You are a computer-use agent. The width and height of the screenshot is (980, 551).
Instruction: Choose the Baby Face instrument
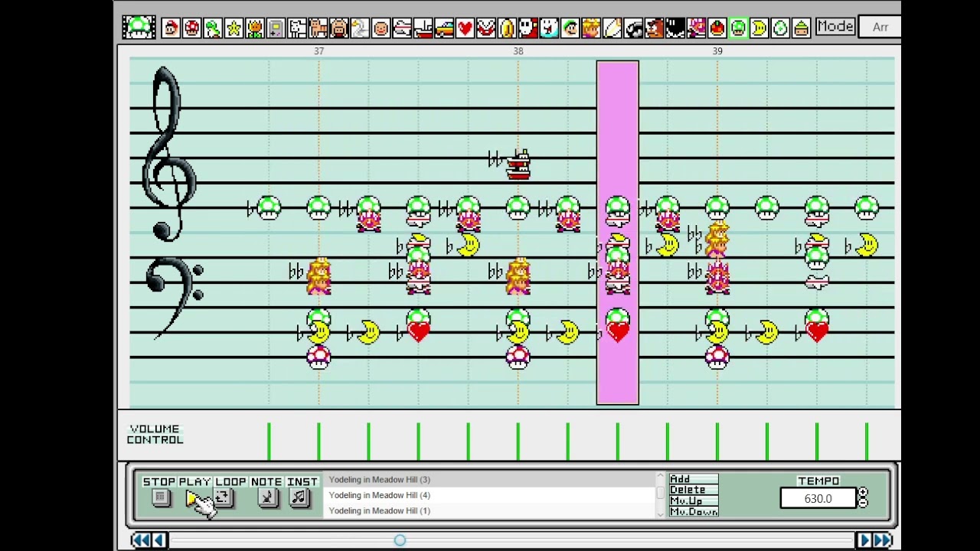(381, 28)
